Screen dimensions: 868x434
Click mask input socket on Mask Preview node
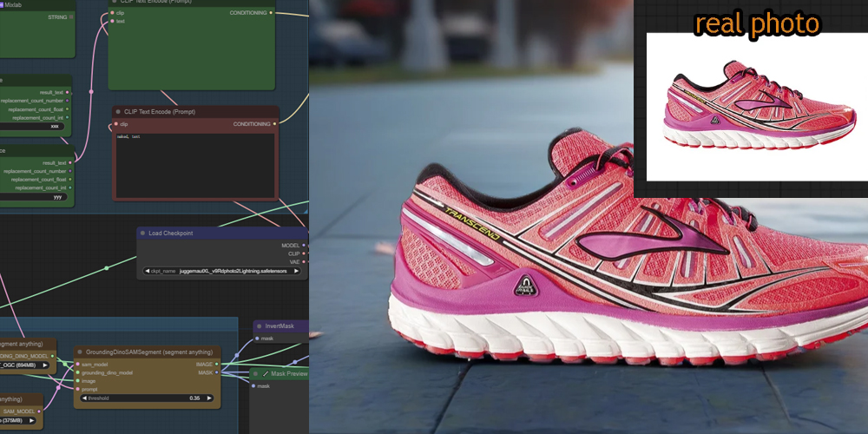click(253, 386)
